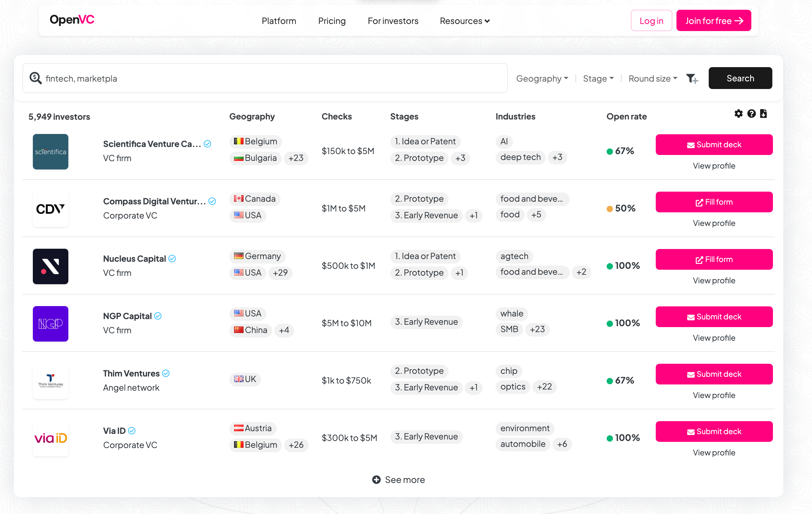The image size is (812, 514).
Task: View profile of Compass Digital Ventures
Action: coord(714,223)
